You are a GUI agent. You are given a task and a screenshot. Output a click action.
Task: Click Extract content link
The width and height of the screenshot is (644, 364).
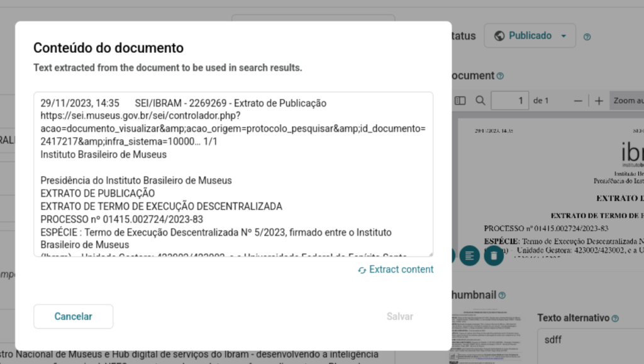coord(396,270)
